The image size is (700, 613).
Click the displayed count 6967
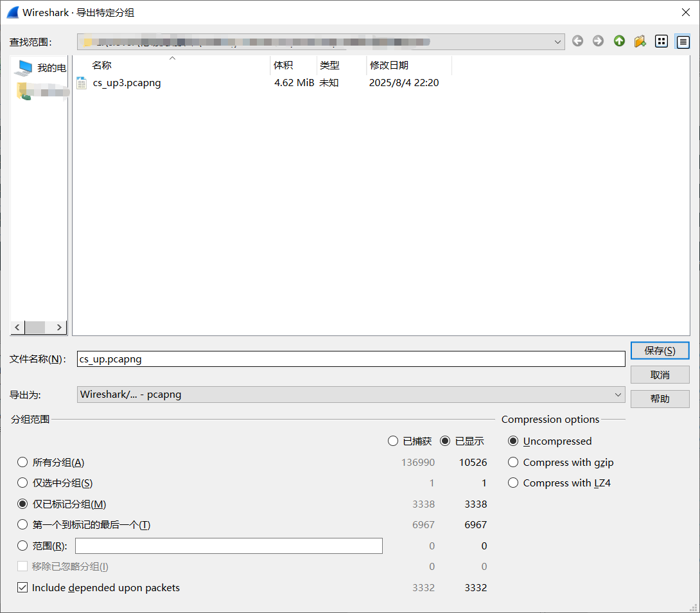475,524
